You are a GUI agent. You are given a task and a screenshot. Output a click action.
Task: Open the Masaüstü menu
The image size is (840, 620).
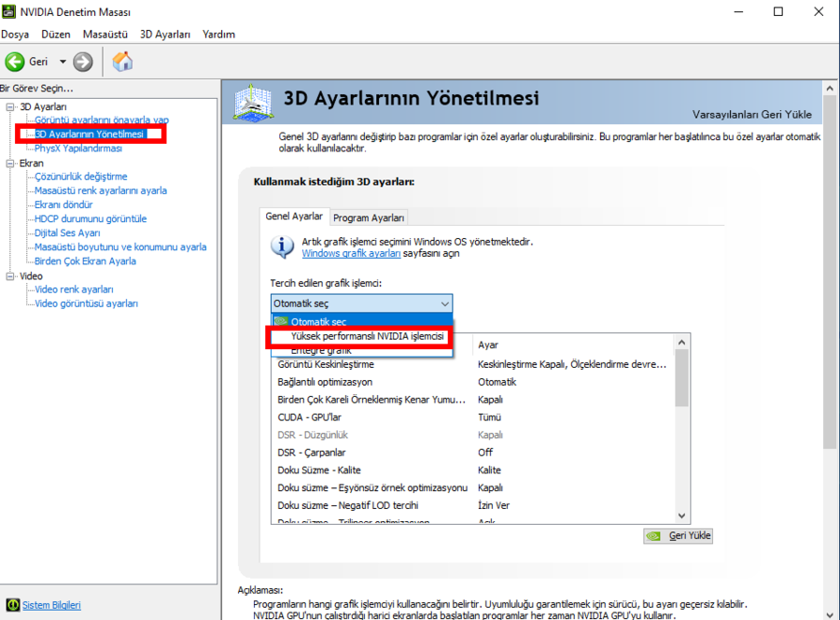(x=105, y=35)
